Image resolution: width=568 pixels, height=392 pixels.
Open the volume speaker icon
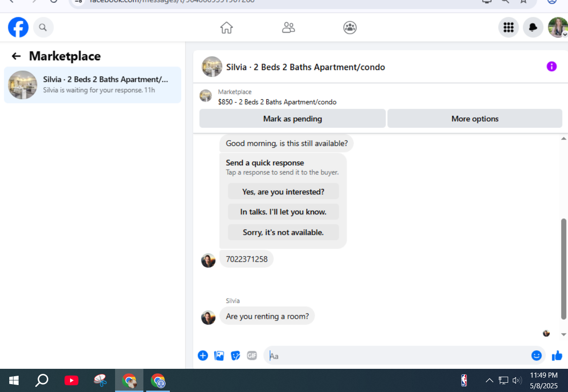click(x=517, y=381)
